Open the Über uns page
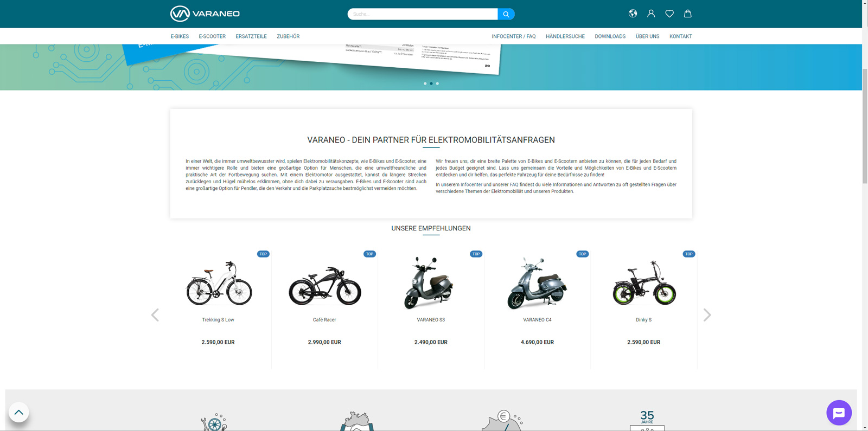The image size is (868, 431). tap(647, 36)
